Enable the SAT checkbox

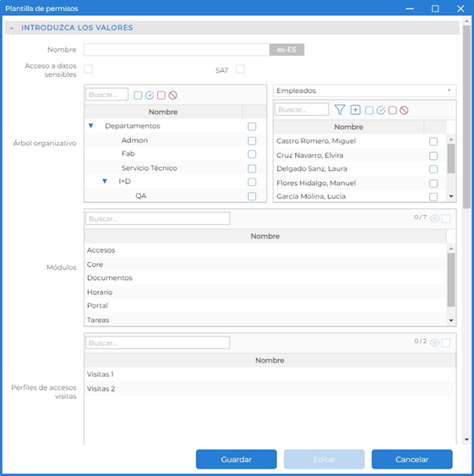pyautogui.click(x=240, y=69)
